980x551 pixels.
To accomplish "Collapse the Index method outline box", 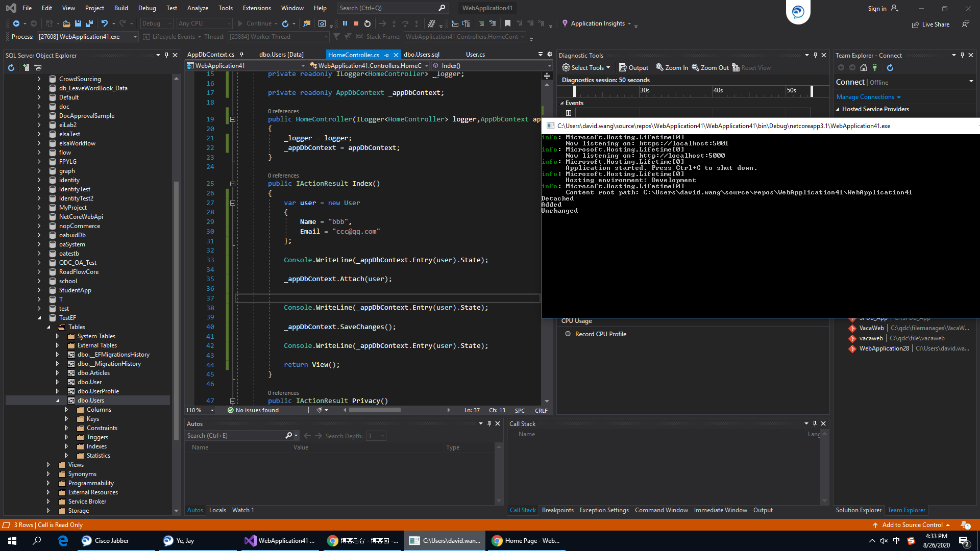I will (232, 184).
